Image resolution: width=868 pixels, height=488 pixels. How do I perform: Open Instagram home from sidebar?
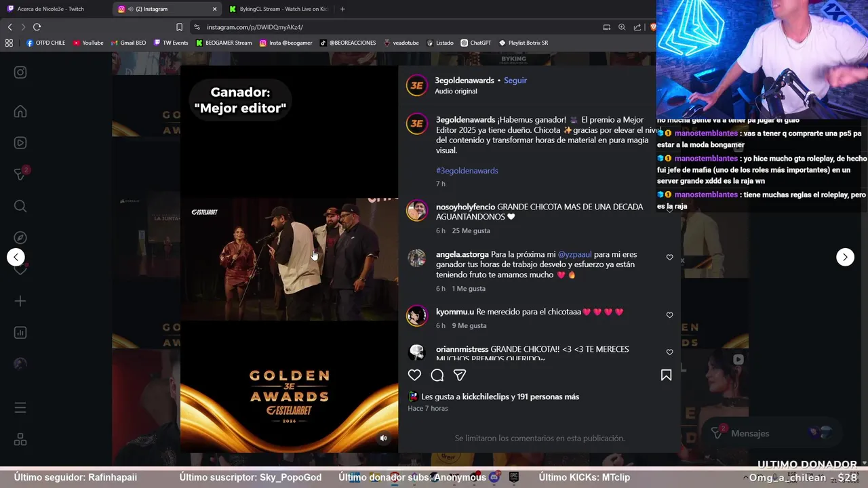[20, 112]
